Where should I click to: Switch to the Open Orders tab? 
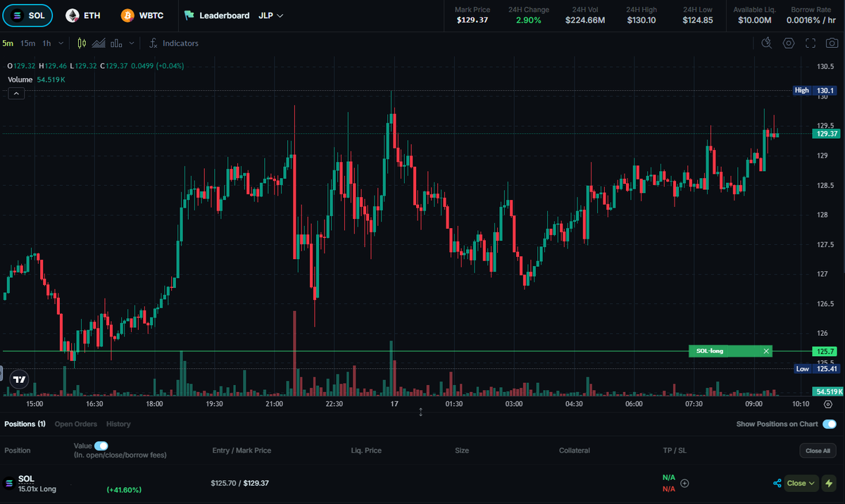76,424
